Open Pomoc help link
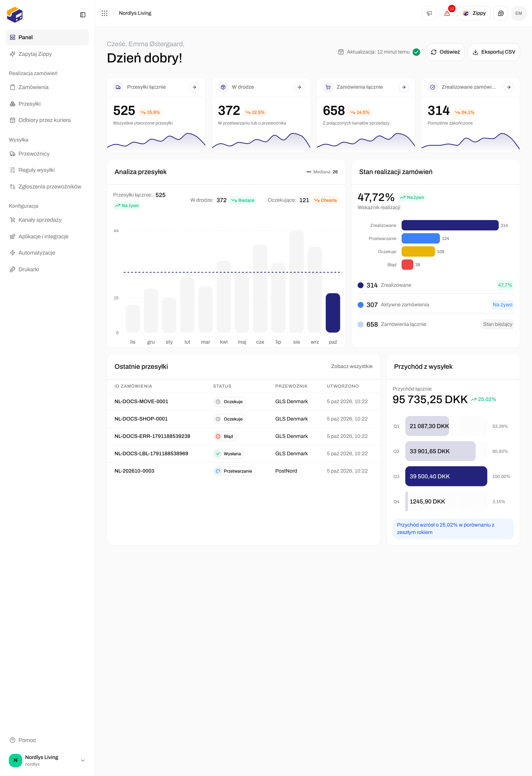 pos(47,740)
